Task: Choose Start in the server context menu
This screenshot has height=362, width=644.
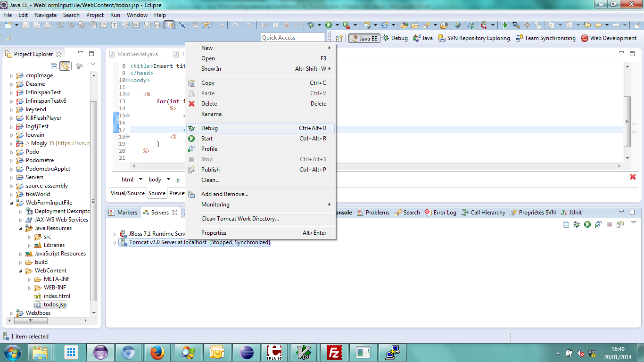Action: pos(260,139)
